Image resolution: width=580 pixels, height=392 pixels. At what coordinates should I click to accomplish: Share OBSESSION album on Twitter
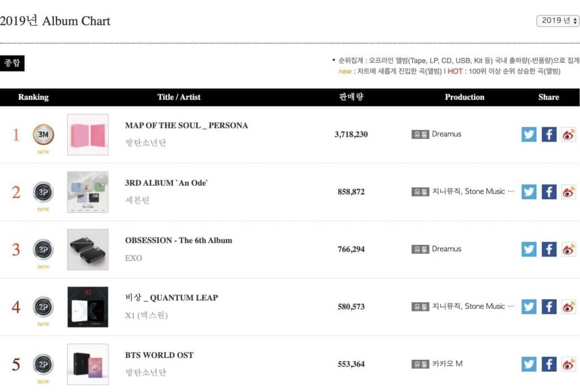[529, 249]
